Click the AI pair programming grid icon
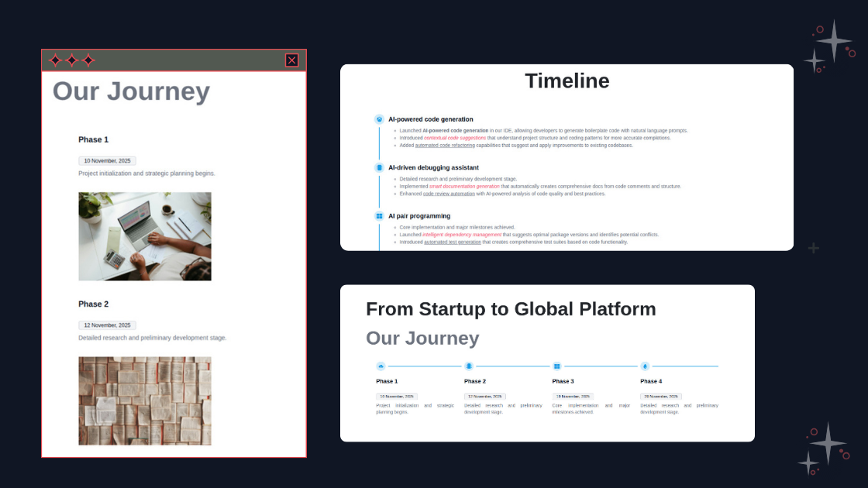Image resolution: width=868 pixels, height=488 pixels. tap(379, 216)
